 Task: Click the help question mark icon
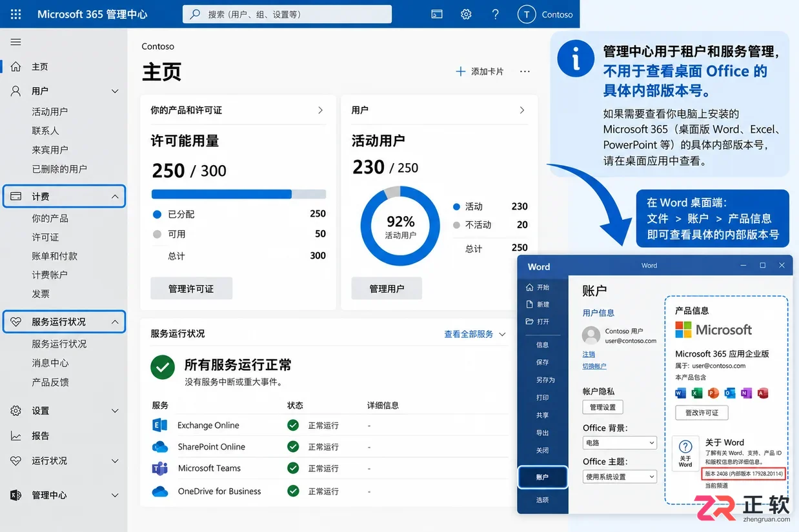pos(495,14)
